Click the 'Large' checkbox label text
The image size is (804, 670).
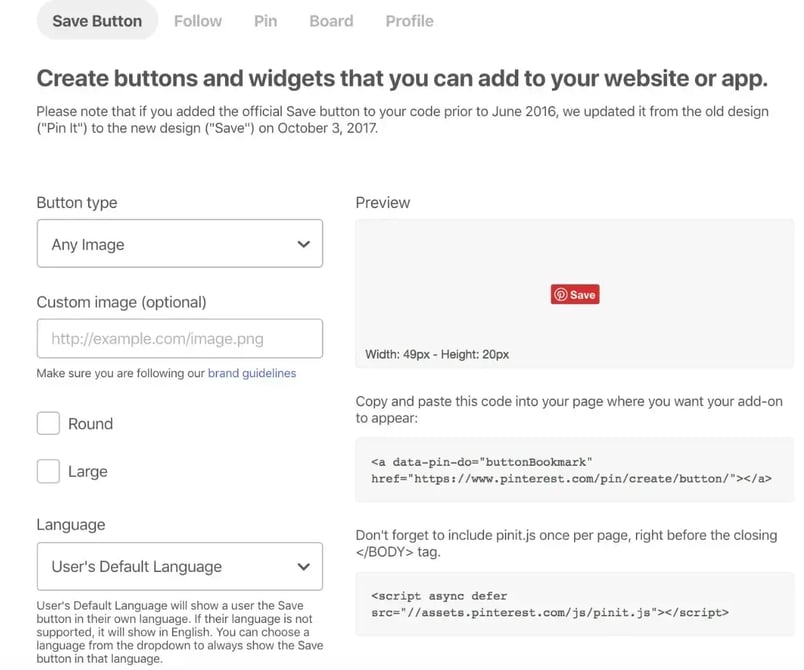point(88,472)
